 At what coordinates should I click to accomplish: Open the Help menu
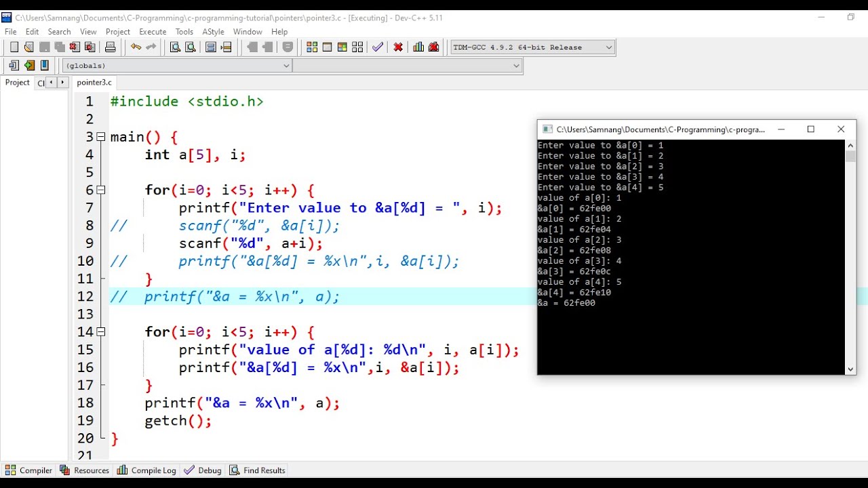coord(279,32)
